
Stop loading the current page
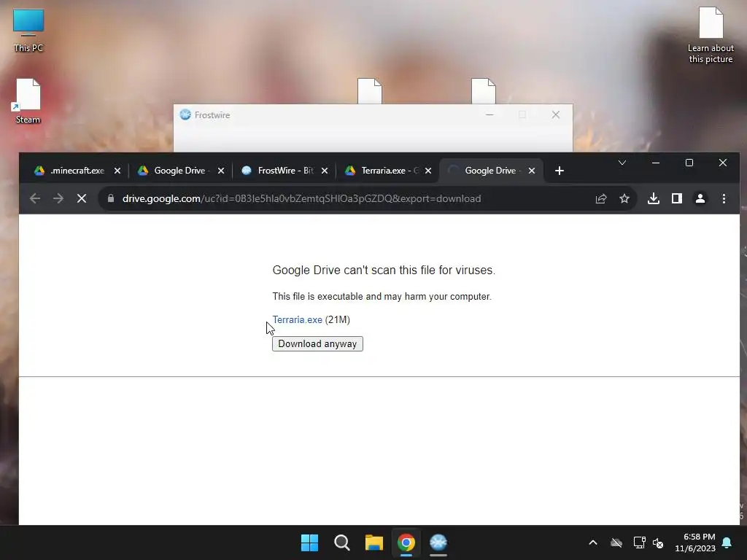tap(82, 198)
